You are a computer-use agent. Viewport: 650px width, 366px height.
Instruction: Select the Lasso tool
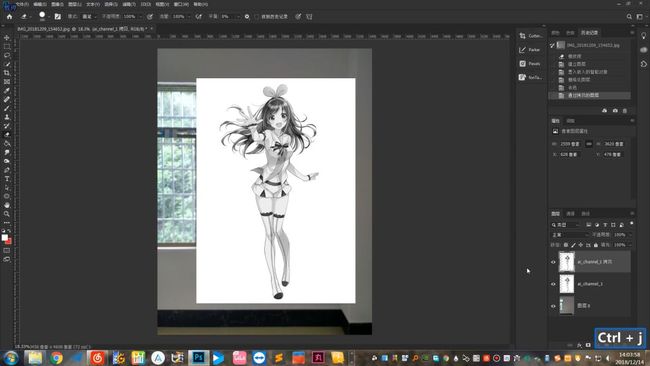coord(7,55)
